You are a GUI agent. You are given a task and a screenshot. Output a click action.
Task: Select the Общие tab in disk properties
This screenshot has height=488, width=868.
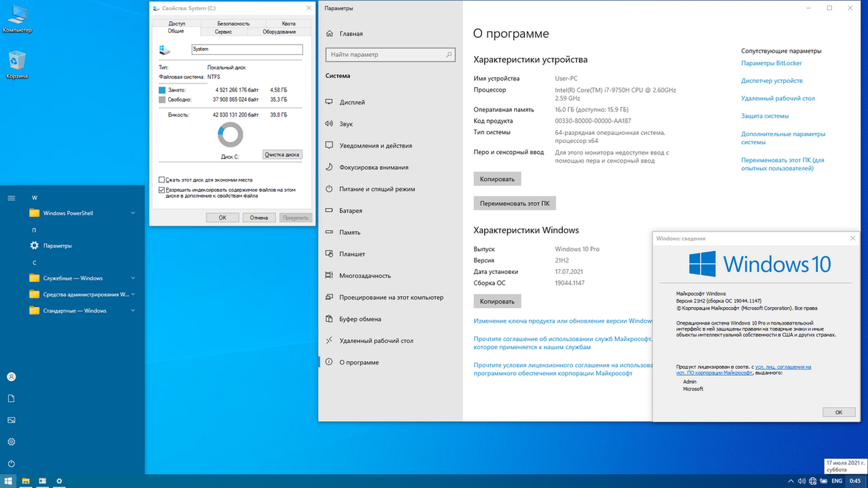(x=176, y=31)
